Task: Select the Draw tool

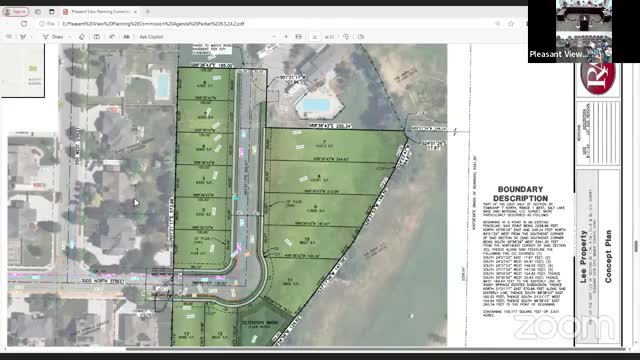Action: tap(53, 37)
